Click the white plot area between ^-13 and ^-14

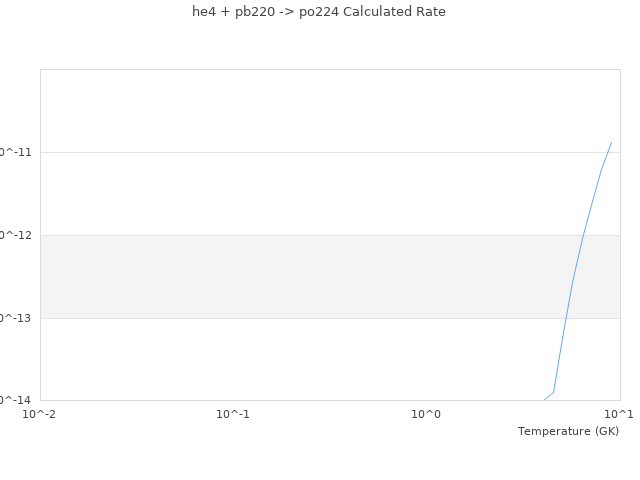coord(300,360)
